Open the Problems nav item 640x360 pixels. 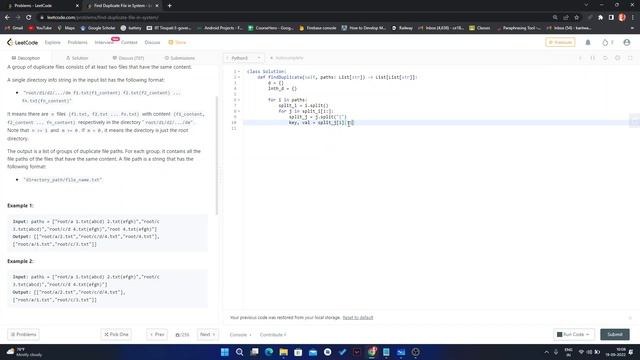tap(78, 42)
